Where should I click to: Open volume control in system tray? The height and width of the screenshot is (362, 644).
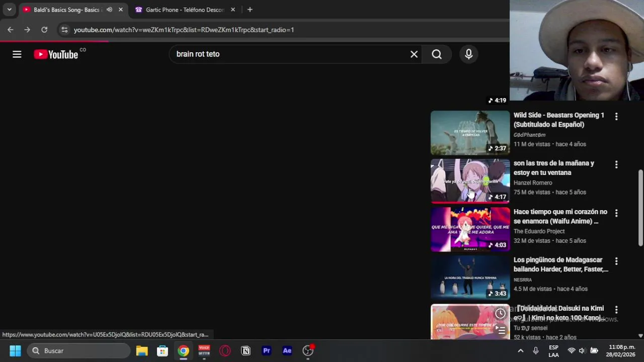pyautogui.click(x=582, y=351)
